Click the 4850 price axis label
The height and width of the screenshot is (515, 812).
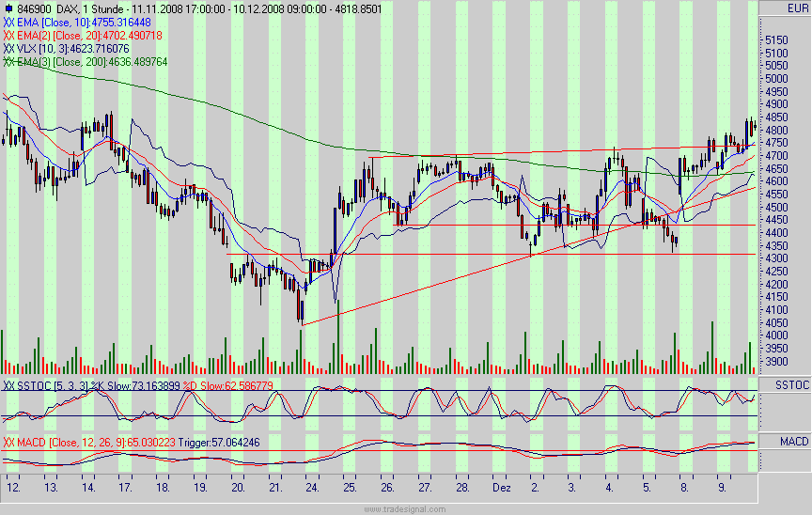point(775,117)
